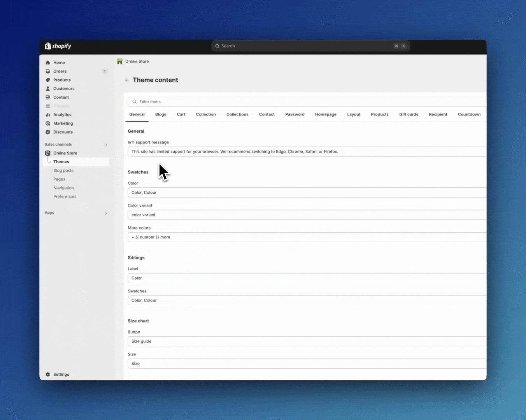Viewport: 526px width, 420px height.
Task: Click the Discounts badge icon
Action: [x=48, y=132]
